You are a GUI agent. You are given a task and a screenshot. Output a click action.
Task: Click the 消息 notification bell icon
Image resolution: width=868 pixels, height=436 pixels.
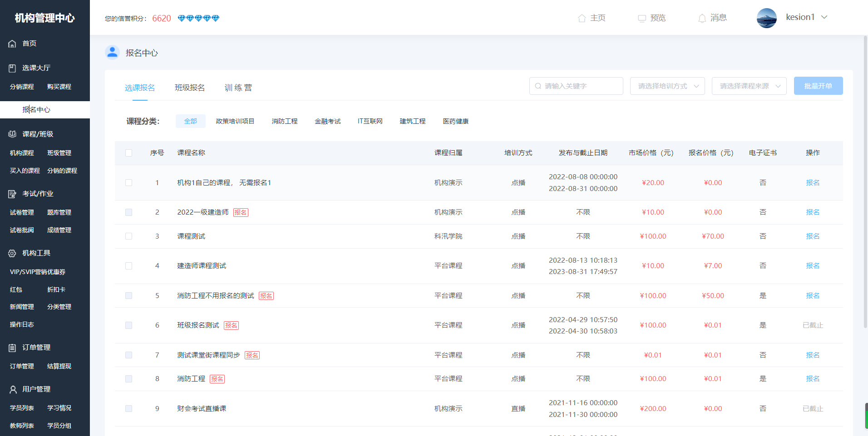point(702,18)
